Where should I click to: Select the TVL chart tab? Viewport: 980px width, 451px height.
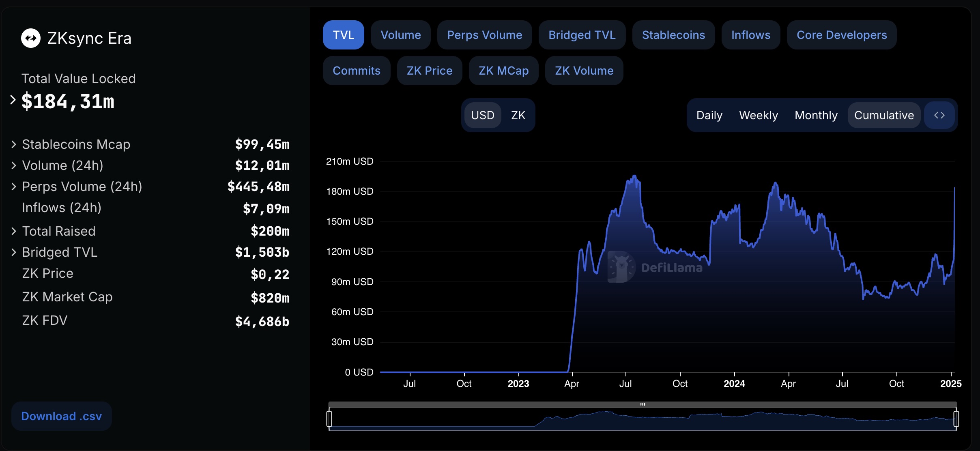coord(344,35)
